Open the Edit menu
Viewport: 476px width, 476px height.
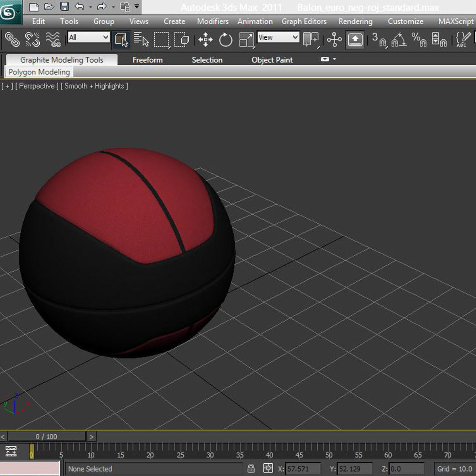(x=38, y=21)
